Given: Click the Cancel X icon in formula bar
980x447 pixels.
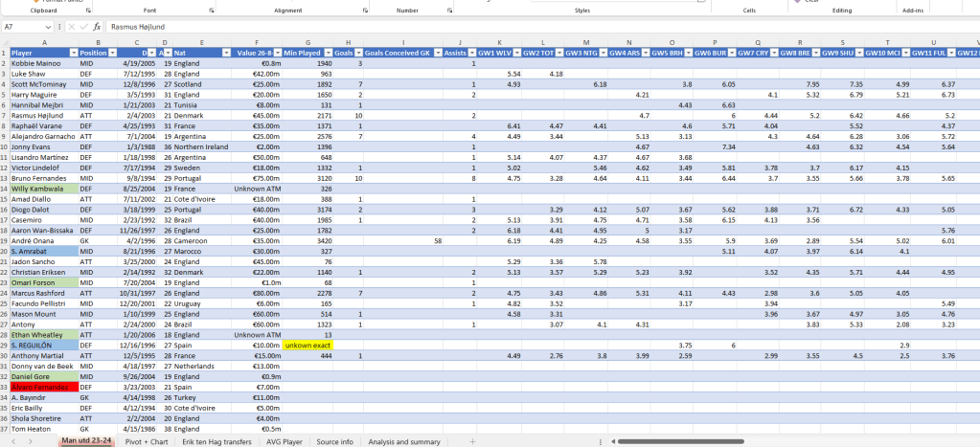Looking at the screenshot, I should (71, 27).
